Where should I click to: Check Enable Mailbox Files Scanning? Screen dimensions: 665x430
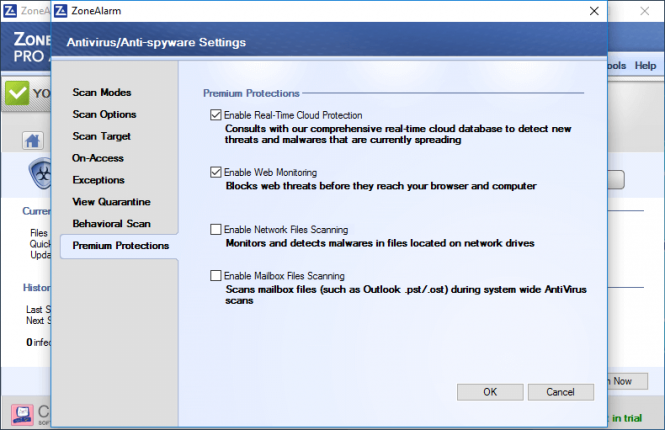pos(216,276)
